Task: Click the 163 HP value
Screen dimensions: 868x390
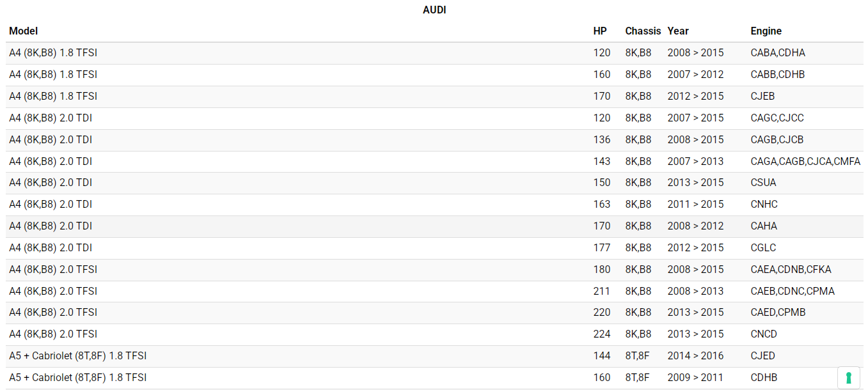Action: [x=602, y=205]
